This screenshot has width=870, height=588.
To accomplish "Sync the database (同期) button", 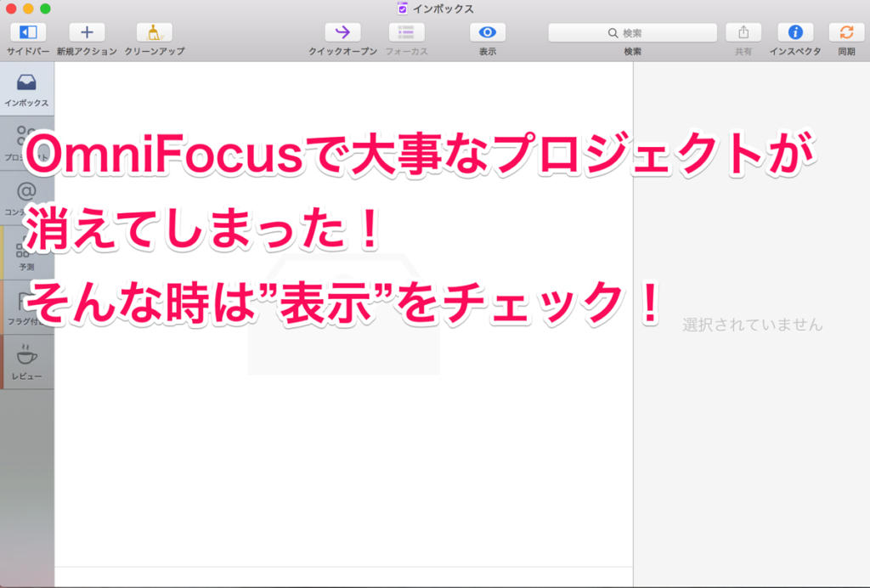I will (847, 33).
